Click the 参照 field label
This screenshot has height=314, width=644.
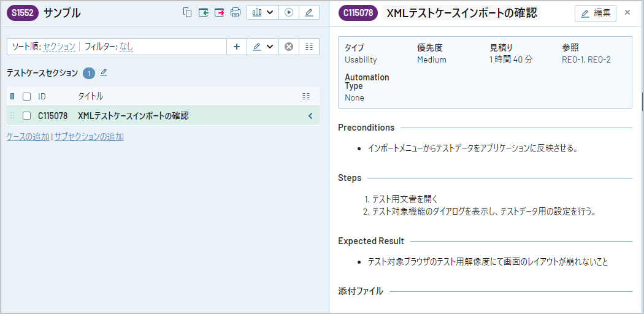coord(570,48)
